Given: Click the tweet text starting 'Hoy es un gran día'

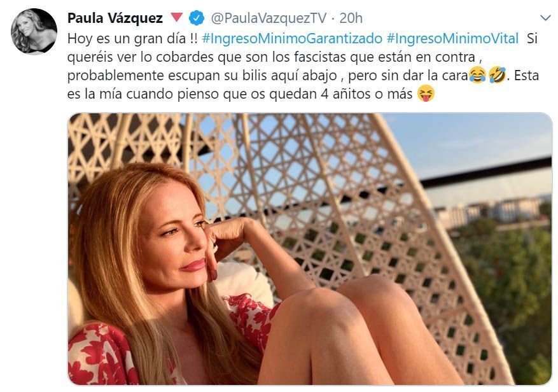Looking at the screenshot, I should pyautogui.click(x=303, y=66).
